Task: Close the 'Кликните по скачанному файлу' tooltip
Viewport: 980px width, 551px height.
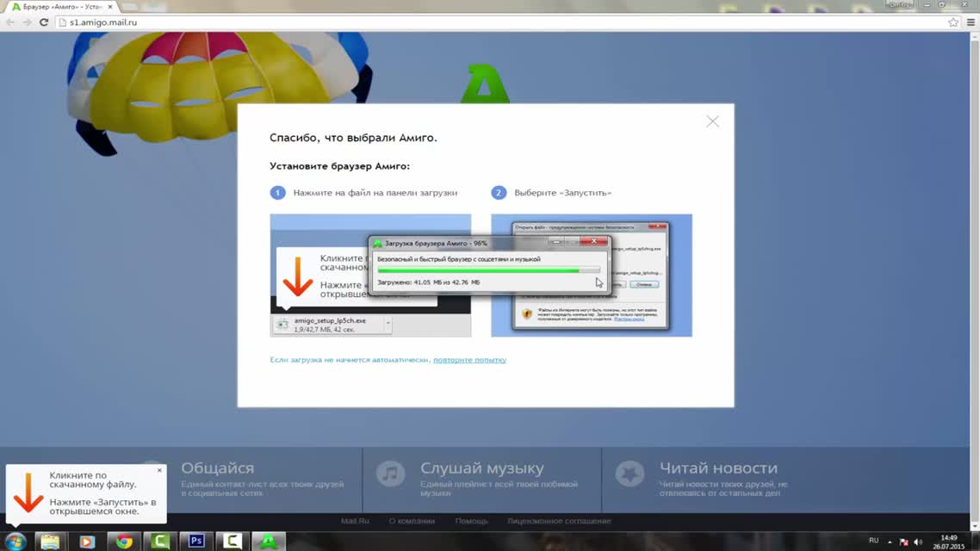Action: [159, 470]
